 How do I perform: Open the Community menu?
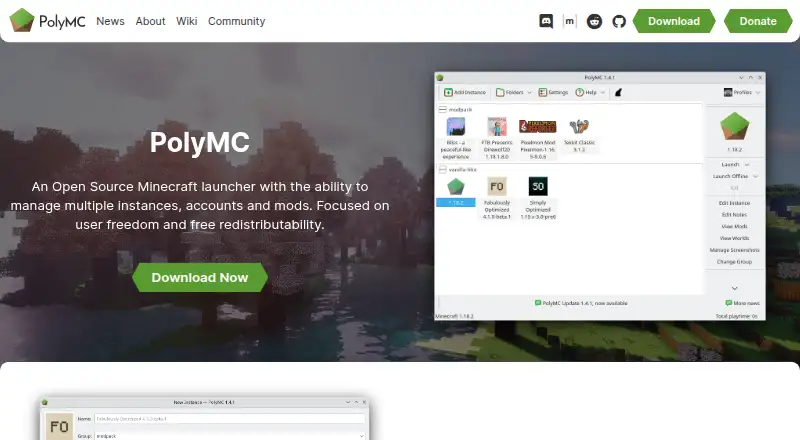[x=237, y=21]
